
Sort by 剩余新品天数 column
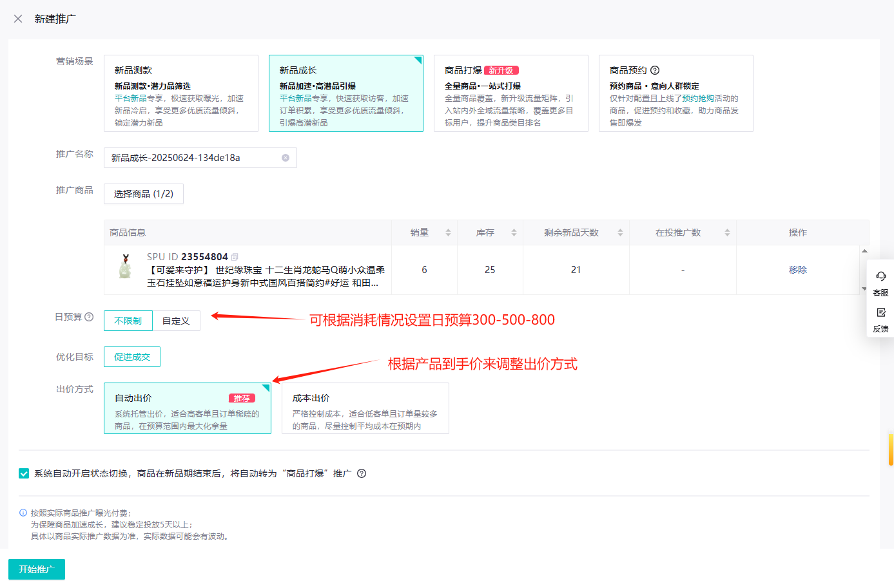pyautogui.click(x=620, y=232)
